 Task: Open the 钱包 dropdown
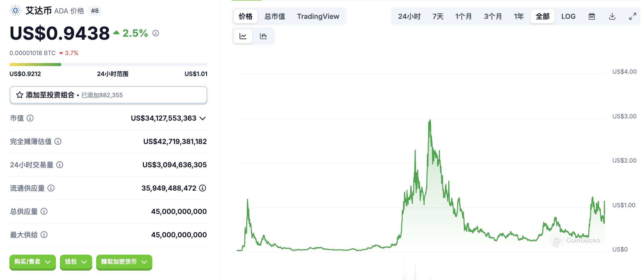pos(75,262)
